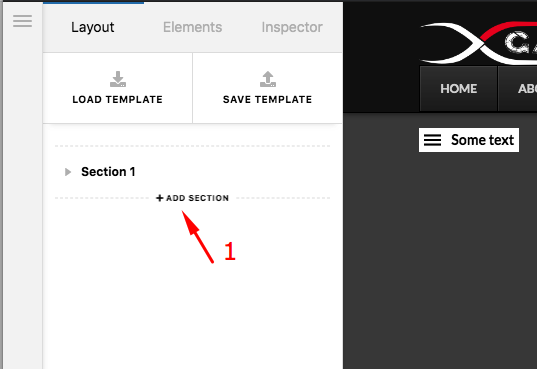Click the Load Template download icon
The height and width of the screenshot is (369, 537).
[x=118, y=79]
